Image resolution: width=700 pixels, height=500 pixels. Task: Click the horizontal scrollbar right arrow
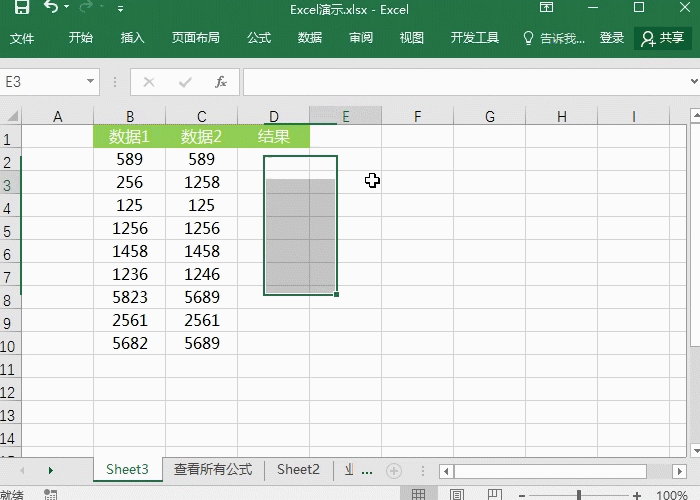679,471
